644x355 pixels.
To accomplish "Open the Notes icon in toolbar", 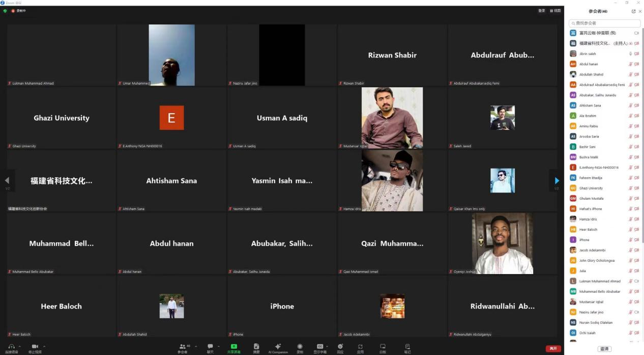I will pyautogui.click(x=407, y=347).
